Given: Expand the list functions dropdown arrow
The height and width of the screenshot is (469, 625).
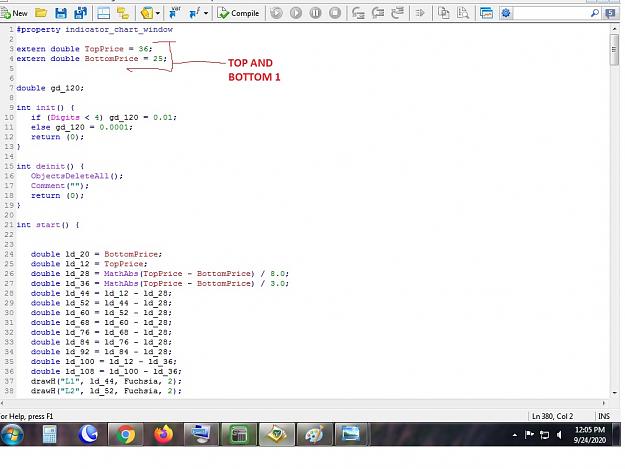Looking at the screenshot, I should pyautogui.click(x=206, y=13).
